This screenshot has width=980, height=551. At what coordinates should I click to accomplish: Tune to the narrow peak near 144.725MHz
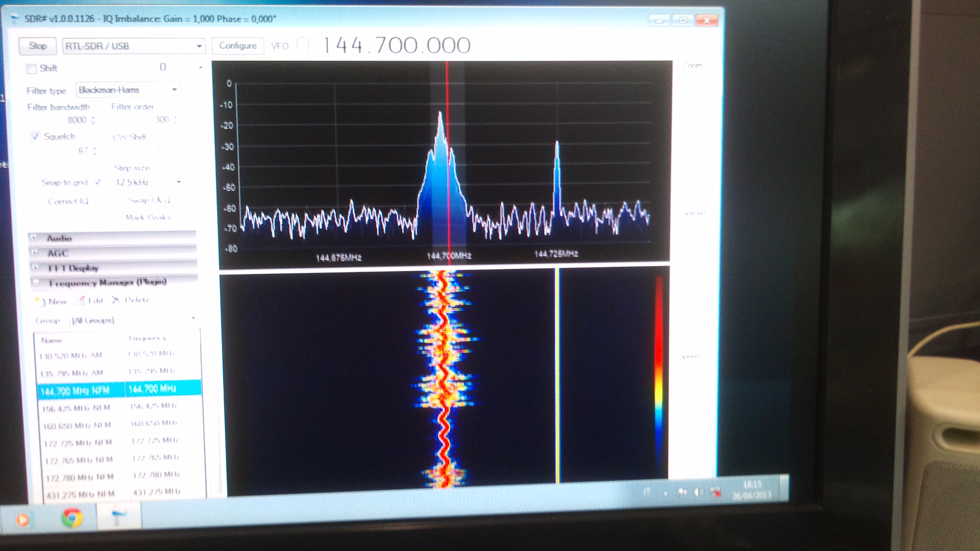pos(557,173)
